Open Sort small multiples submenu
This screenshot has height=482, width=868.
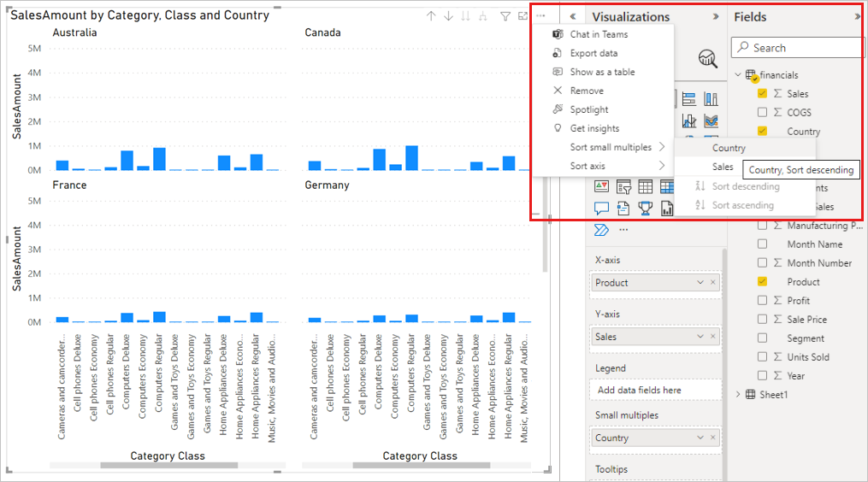(611, 147)
